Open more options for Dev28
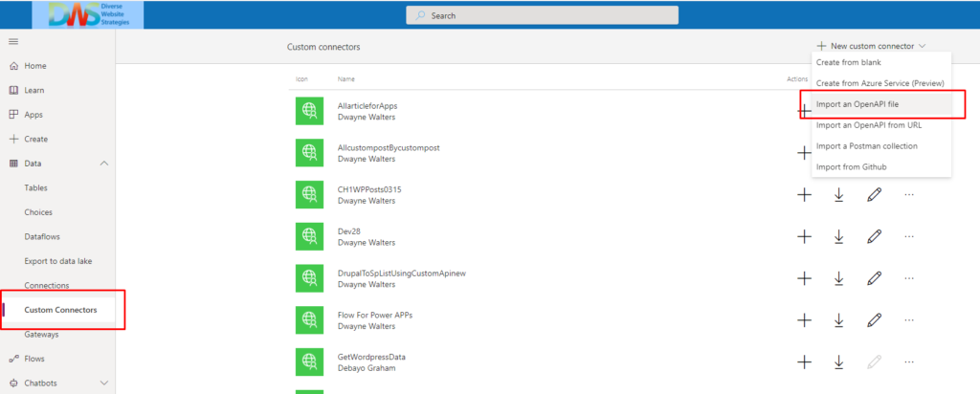 pos(909,236)
